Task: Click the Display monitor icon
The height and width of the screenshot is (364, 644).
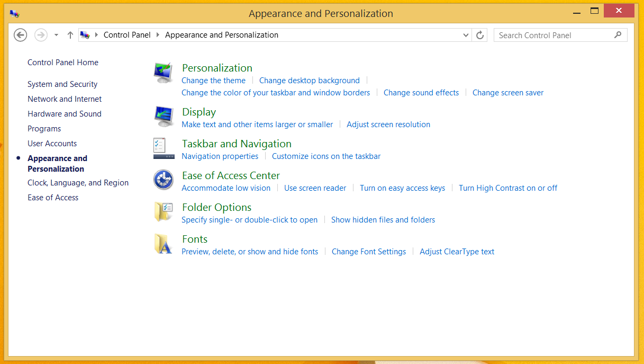Action: pos(163,116)
